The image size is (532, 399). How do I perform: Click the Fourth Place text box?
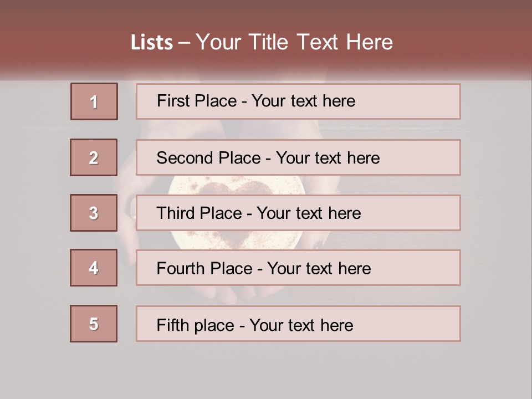[298, 268]
